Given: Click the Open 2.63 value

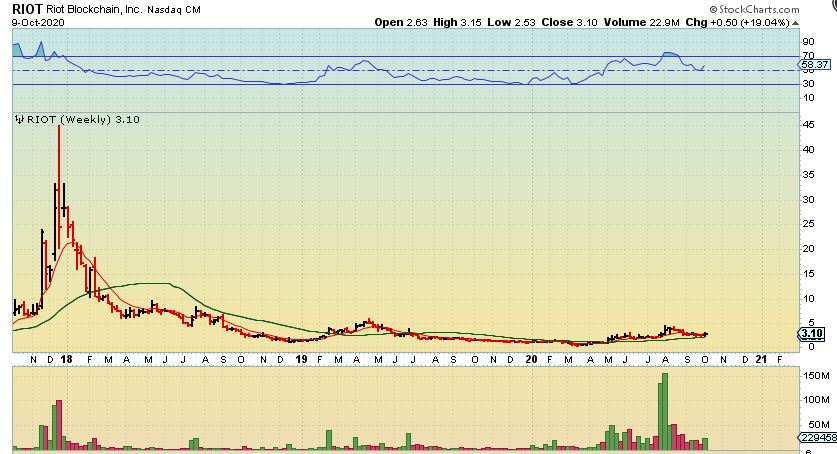Looking at the screenshot, I should [401, 22].
